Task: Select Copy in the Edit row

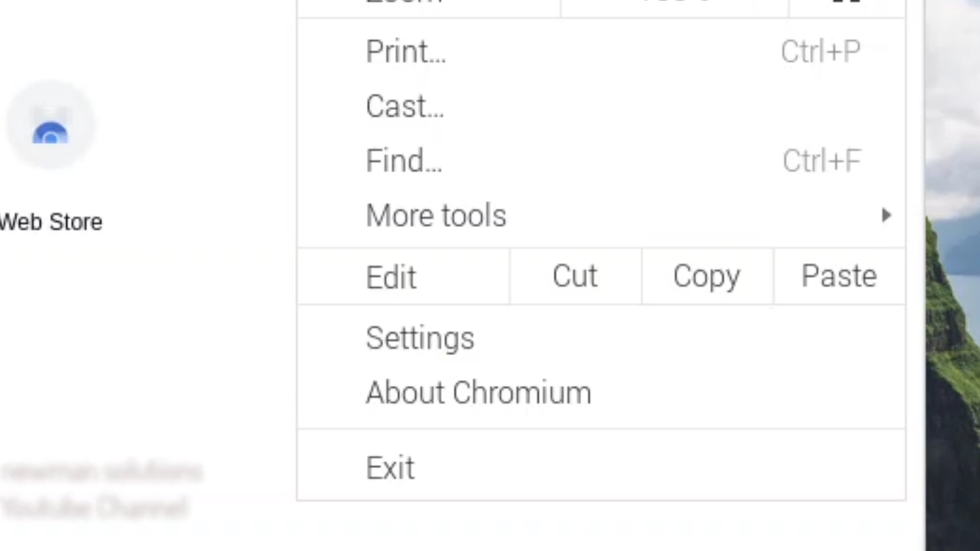Action: (706, 276)
